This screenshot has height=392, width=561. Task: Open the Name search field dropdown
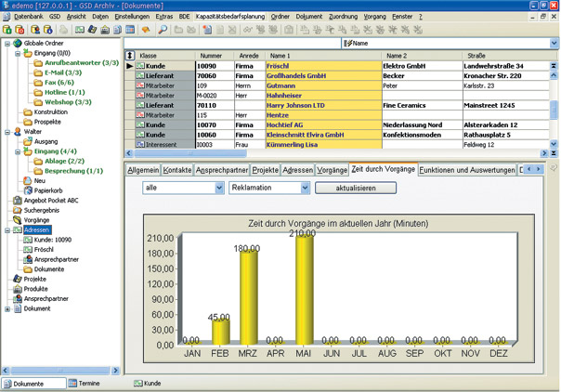click(x=554, y=43)
